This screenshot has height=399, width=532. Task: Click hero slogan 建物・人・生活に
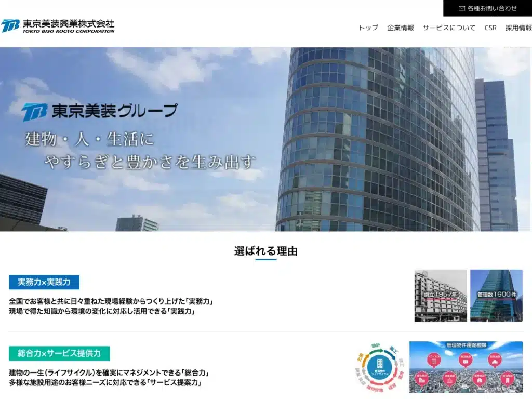89,139
